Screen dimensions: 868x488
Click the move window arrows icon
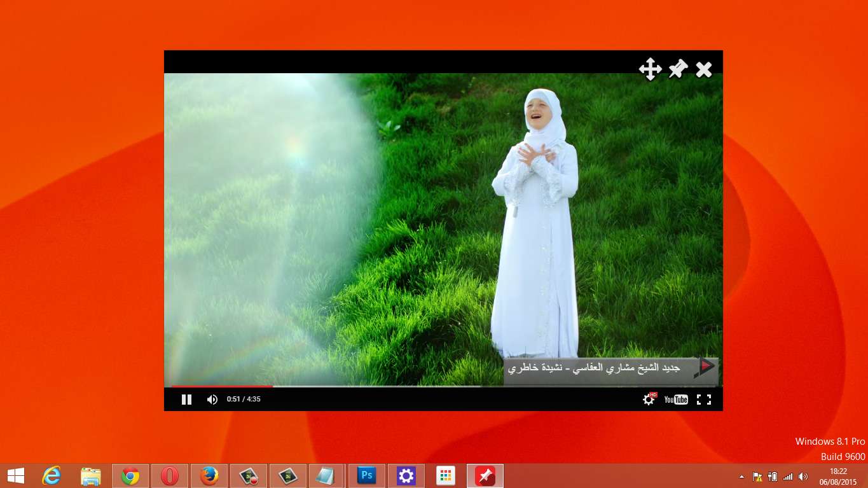(650, 69)
